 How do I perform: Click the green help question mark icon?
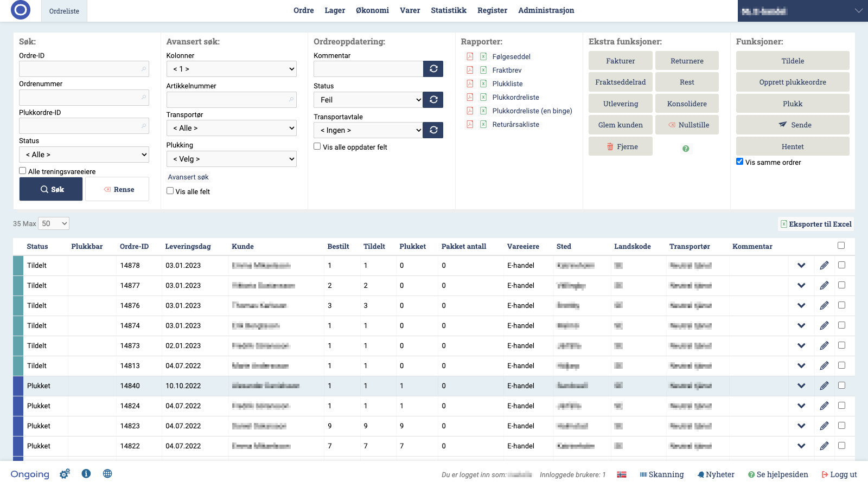[x=686, y=149]
